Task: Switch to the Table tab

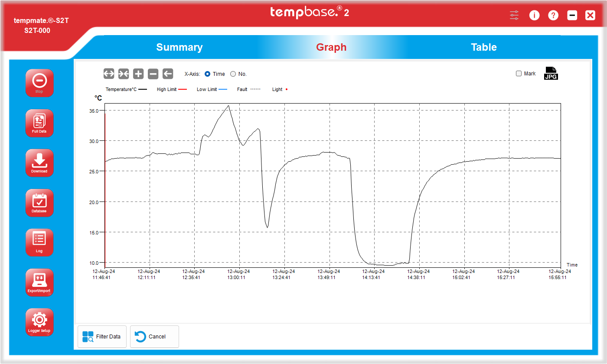Action: 483,47
